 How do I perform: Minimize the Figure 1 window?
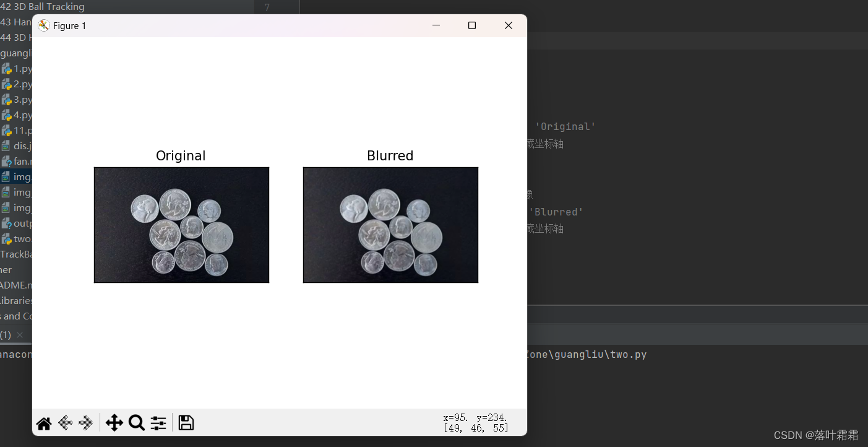click(x=436, y=25)
